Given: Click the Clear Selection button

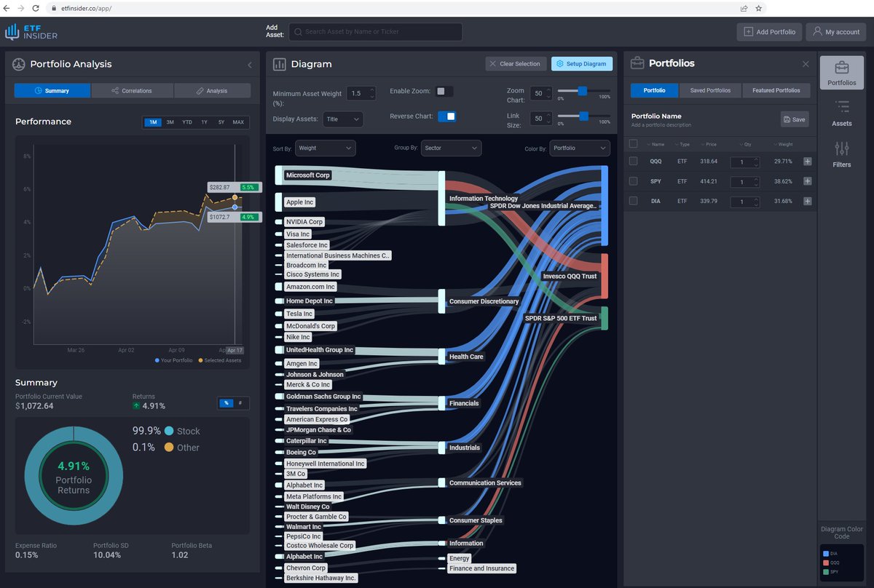Looking at the screenshot, I should [x=516, y=64].
